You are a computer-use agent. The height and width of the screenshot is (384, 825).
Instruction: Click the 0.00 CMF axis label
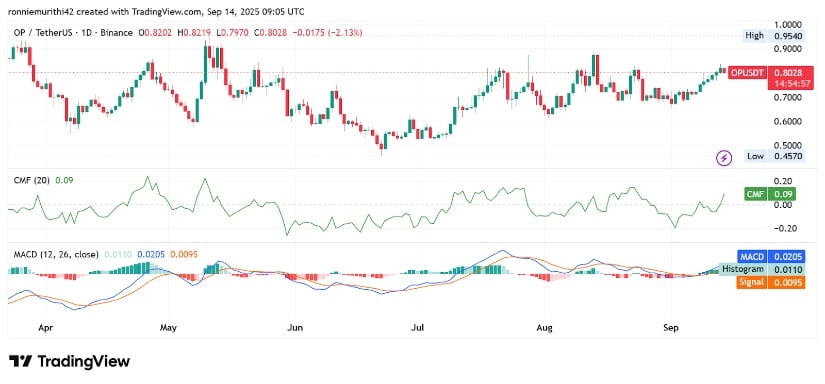click(x=783, y=205)
